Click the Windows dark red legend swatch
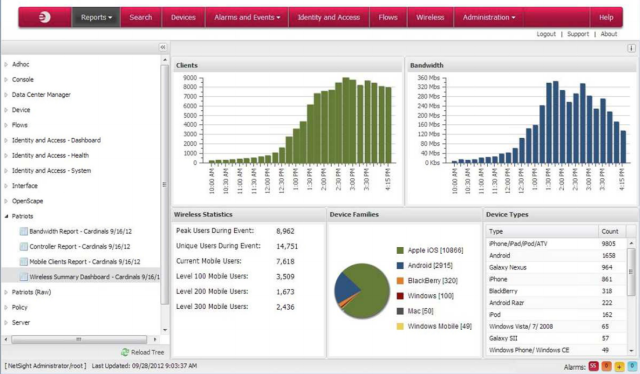Screen dimensions: 640x374 pyautogui.click(x=400, y=296)
